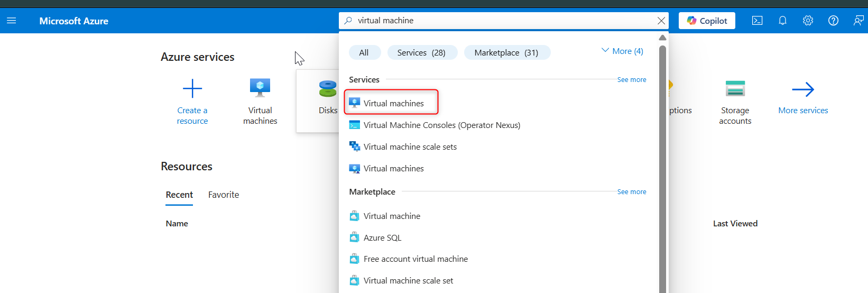Click the More services link text
This screenshot has width=868, height=293.
[x=803, y=110]
